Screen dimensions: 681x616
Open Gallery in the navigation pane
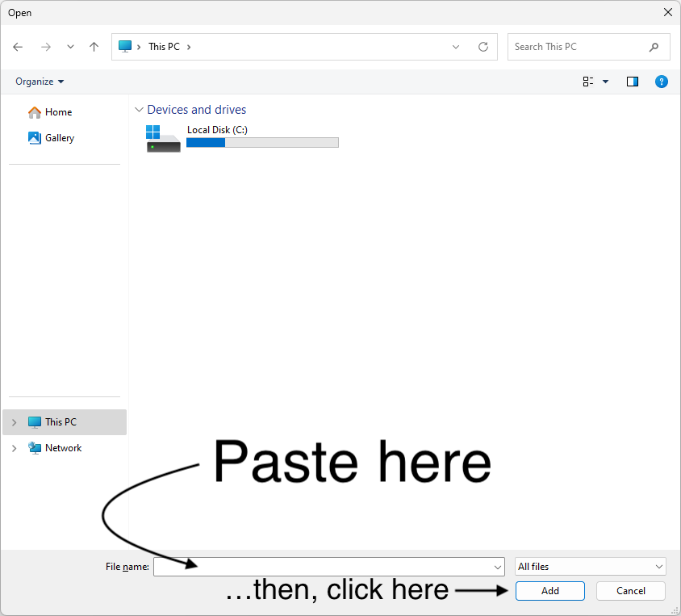57,138
